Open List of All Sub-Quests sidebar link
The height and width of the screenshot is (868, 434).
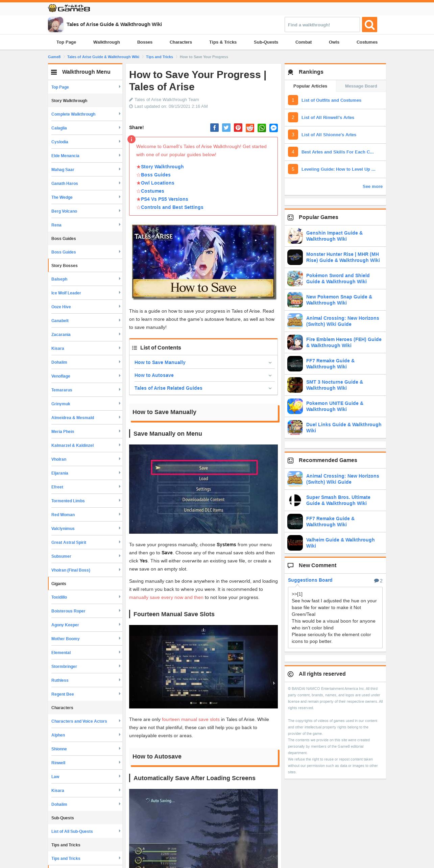[72, 831]
